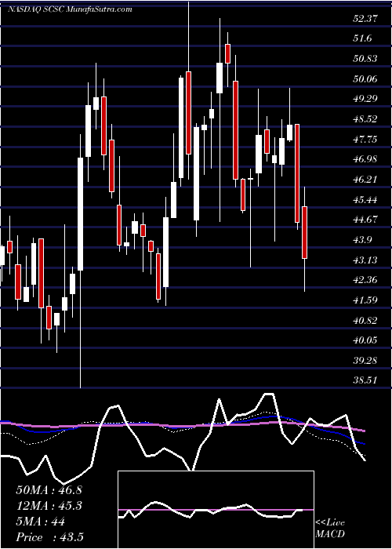Select the 38.51 price axis label
This screenshot has height=549, width=392.
(365, 381)
